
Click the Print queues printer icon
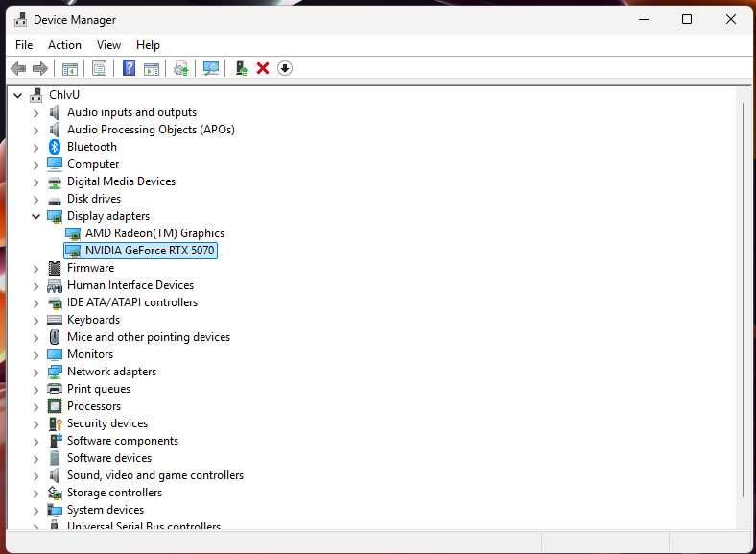(55, 389)
